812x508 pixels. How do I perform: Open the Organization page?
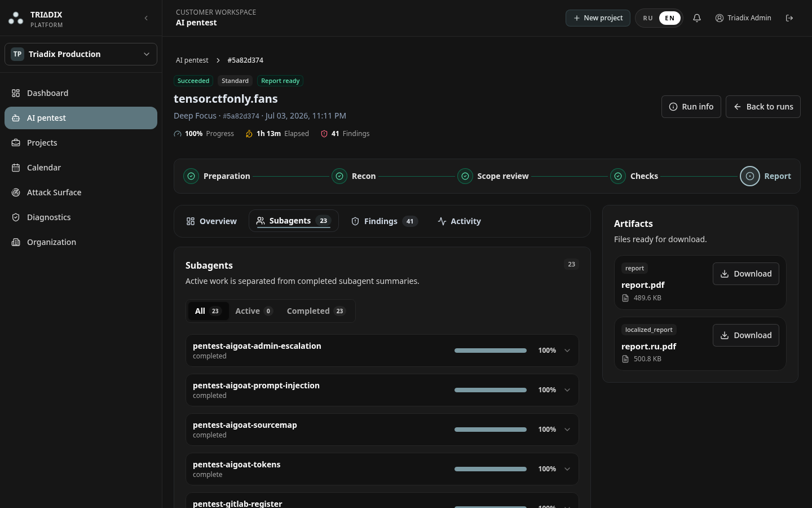[81, 242]
